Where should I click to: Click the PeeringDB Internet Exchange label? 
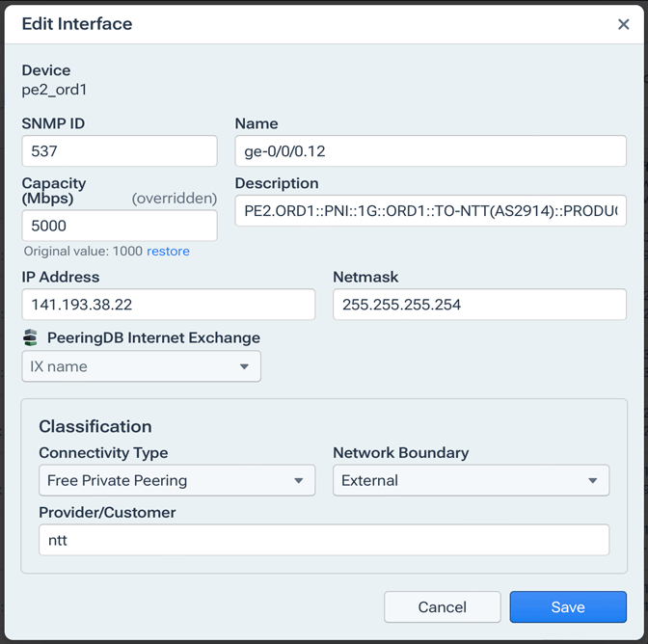tap(153, 337)
